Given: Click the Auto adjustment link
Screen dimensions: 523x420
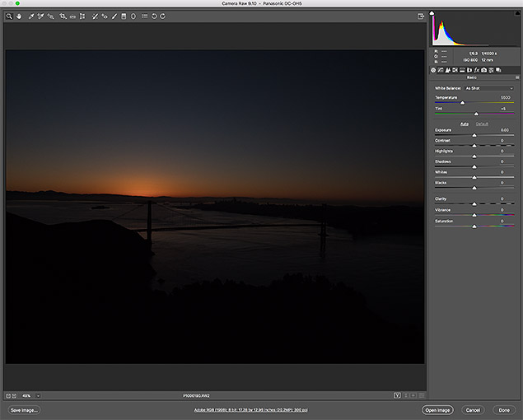Looking at the screenshot, I should click(465, 124).
